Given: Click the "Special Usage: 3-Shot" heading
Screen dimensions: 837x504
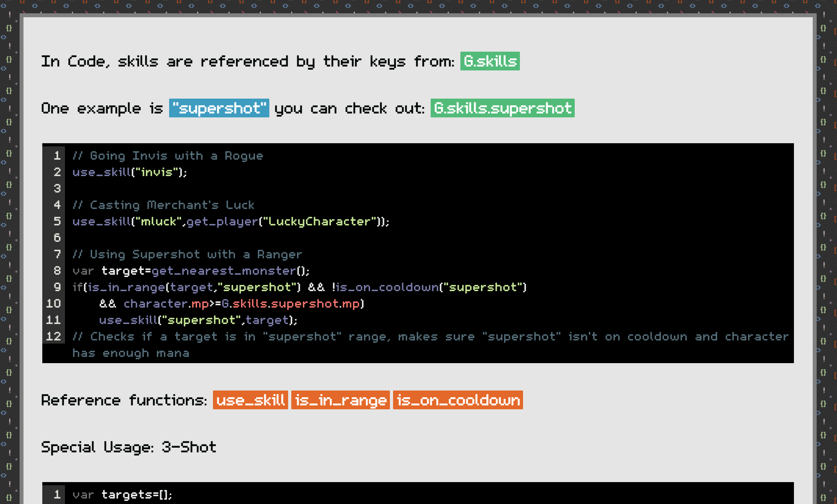Looking at the screenshot, I should (128, 447).
